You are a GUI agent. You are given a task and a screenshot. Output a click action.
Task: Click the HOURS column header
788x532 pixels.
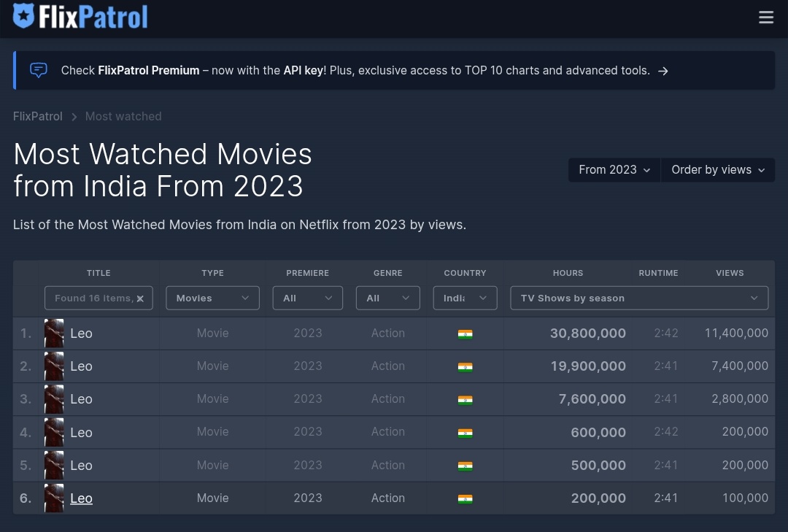(x=568, y=273)
